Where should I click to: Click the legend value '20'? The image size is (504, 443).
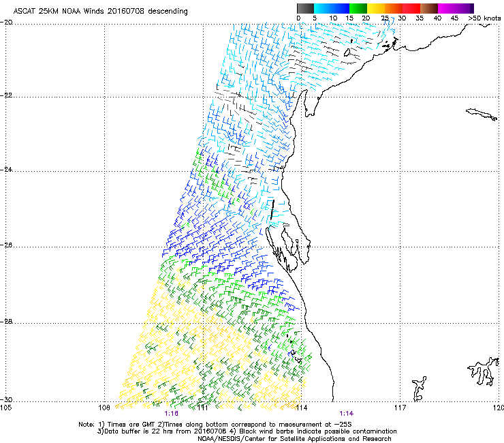coord(366,18)
